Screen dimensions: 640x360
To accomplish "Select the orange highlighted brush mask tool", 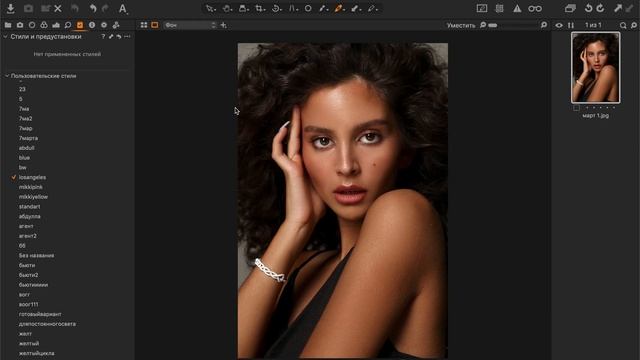I will 339,8.
